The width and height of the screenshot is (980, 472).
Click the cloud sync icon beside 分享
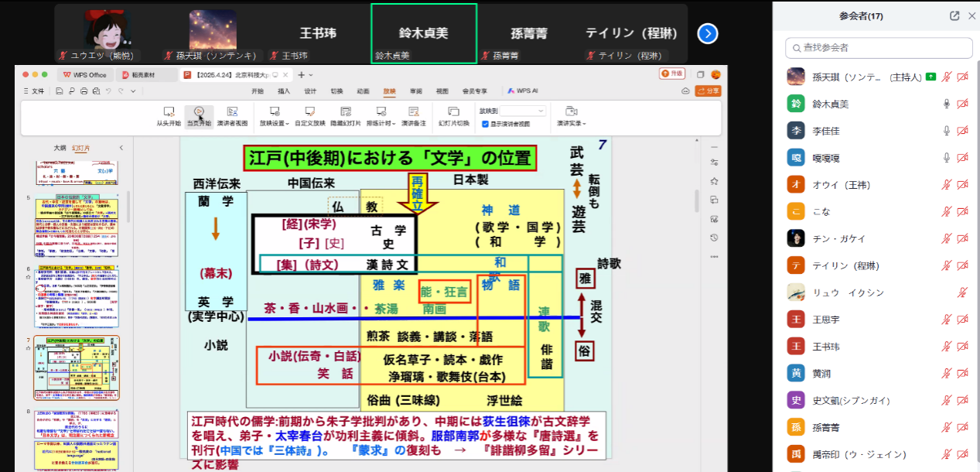(685, 91)
